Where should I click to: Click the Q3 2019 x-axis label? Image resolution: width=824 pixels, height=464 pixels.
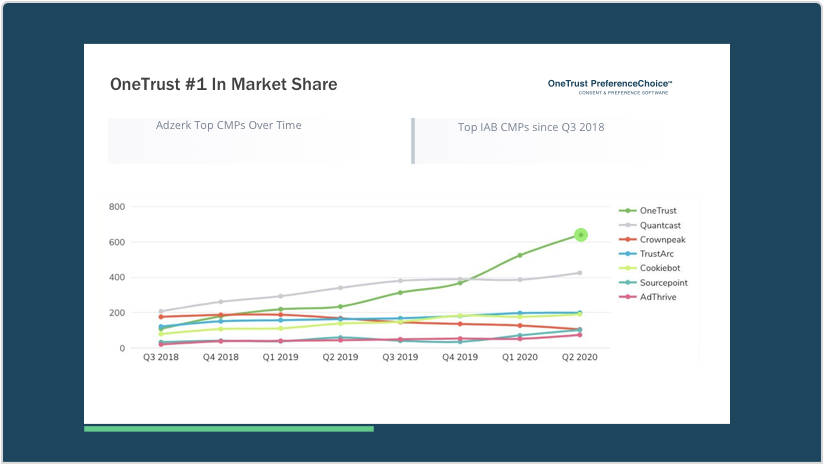[x=400, y=357]
